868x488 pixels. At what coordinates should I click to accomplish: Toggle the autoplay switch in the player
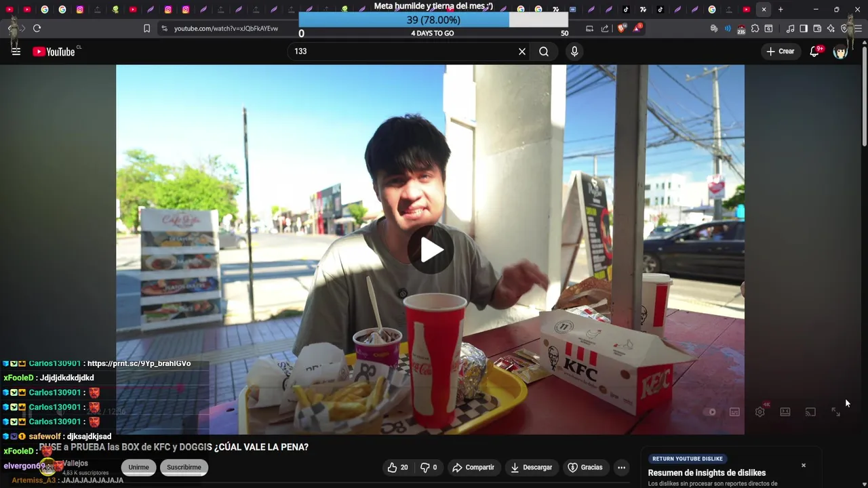709,411
